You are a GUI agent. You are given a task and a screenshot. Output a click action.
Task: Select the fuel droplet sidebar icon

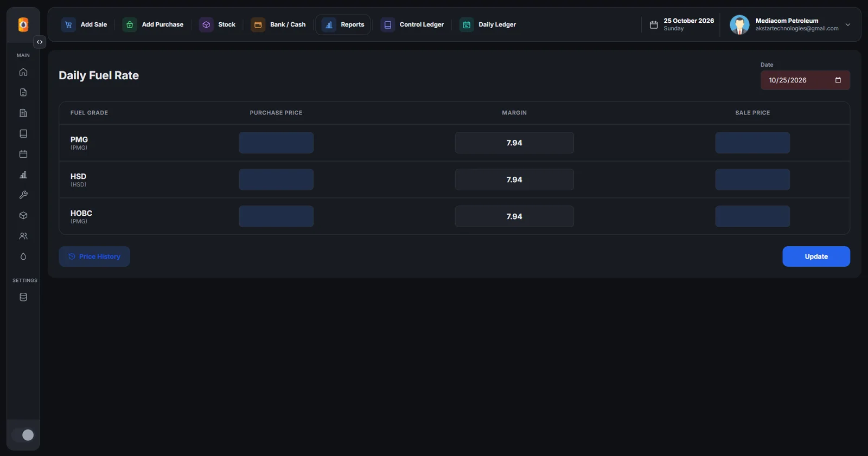tap(23, 256)
